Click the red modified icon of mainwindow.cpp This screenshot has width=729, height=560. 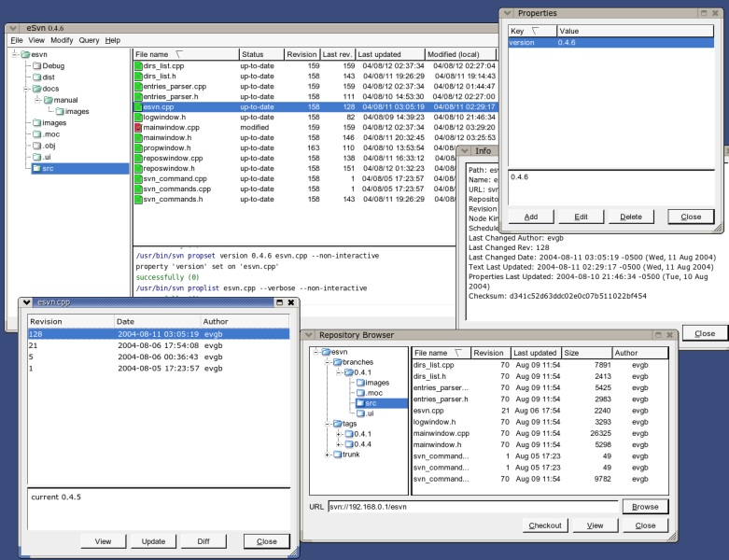click(x=138, y=127)
